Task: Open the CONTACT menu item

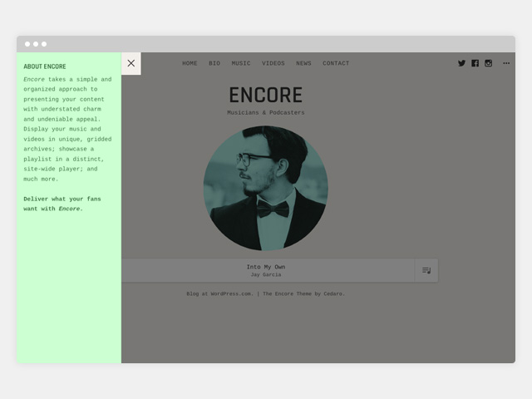Action: [336, 63]
